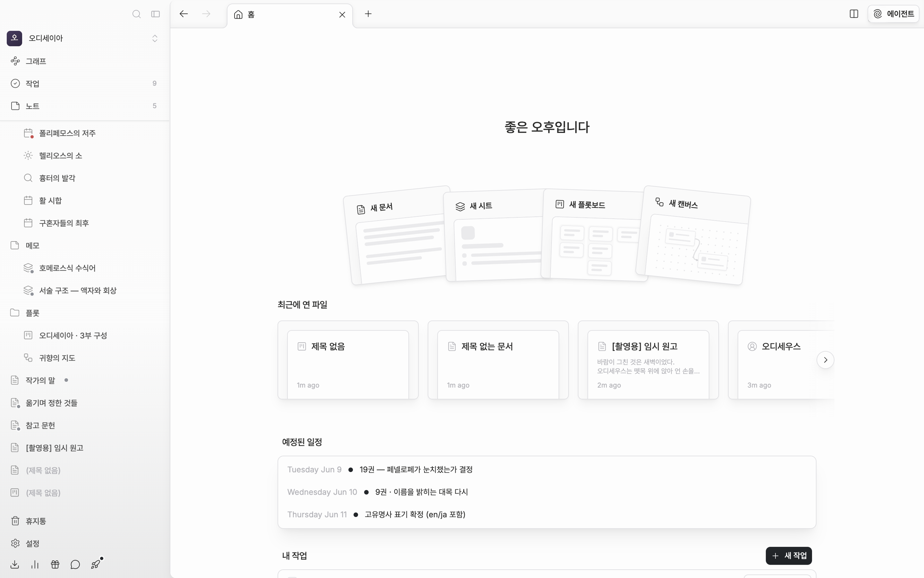Screen dimensions: 924x578
Task: Open the 활 시합 note
Action: click(x=84, y=200)
